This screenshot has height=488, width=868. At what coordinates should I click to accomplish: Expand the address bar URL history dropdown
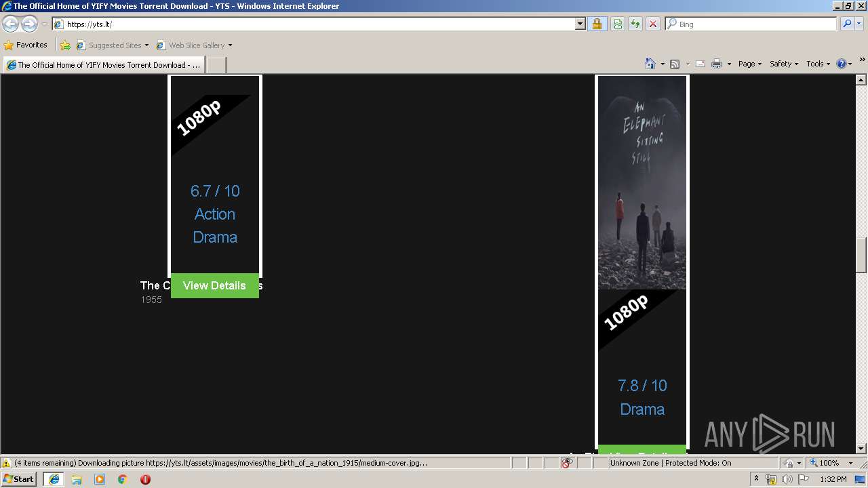click(580, 24)
